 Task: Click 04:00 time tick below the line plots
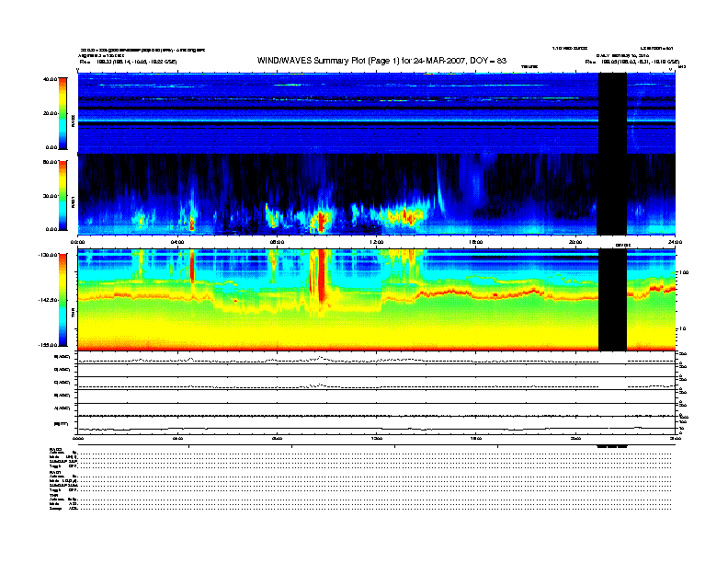(x=177, y=438)
